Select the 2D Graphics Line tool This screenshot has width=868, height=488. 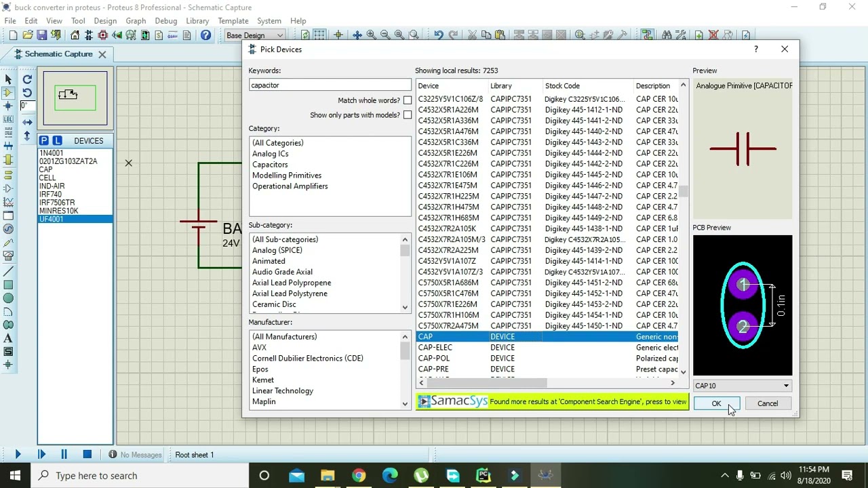[x=8, y=271]
